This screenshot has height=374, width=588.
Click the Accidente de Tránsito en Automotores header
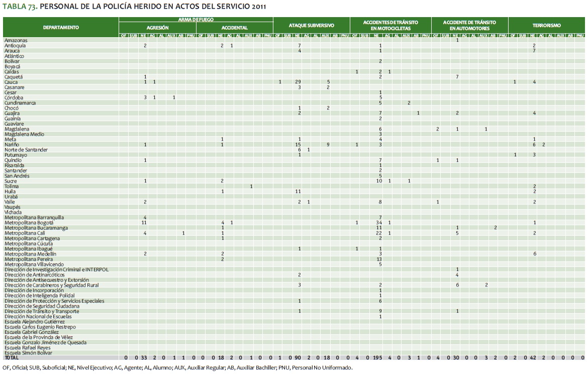point(469,25)
